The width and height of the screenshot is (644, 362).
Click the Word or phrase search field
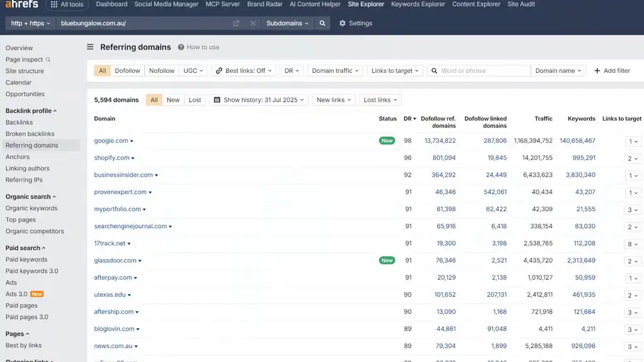tap(479, 70)
